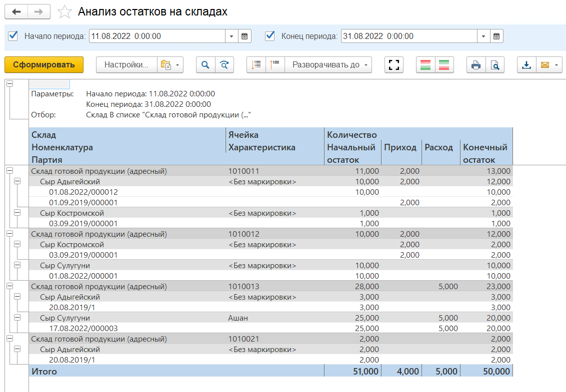566x392 pixels.
Task: Open Начало периода date dropdown arrow
Action: (x=231, y=36)
